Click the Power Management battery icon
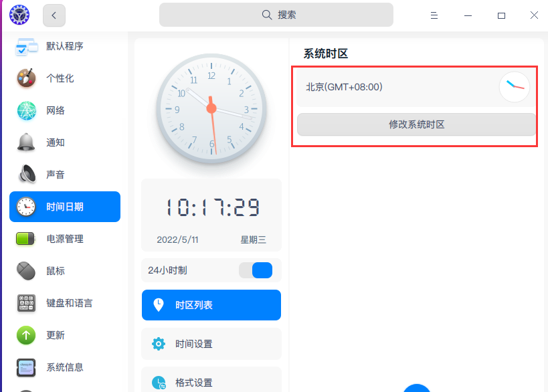 (x=25, y=239)
